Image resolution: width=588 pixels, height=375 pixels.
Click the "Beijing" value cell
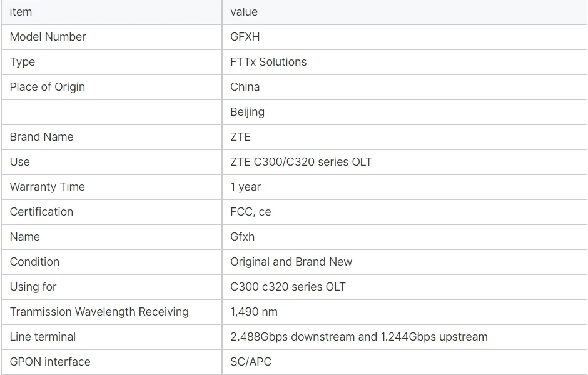point(248,112)
